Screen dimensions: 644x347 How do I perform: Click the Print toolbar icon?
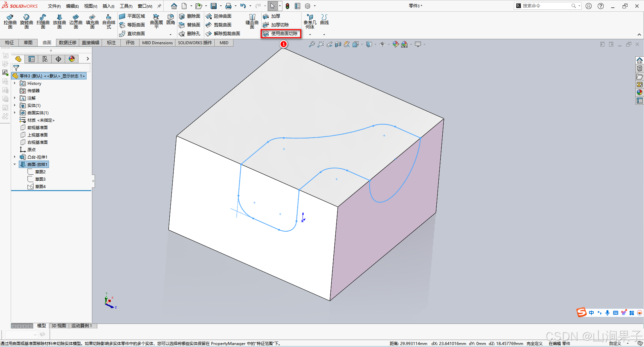click(228, 6)
